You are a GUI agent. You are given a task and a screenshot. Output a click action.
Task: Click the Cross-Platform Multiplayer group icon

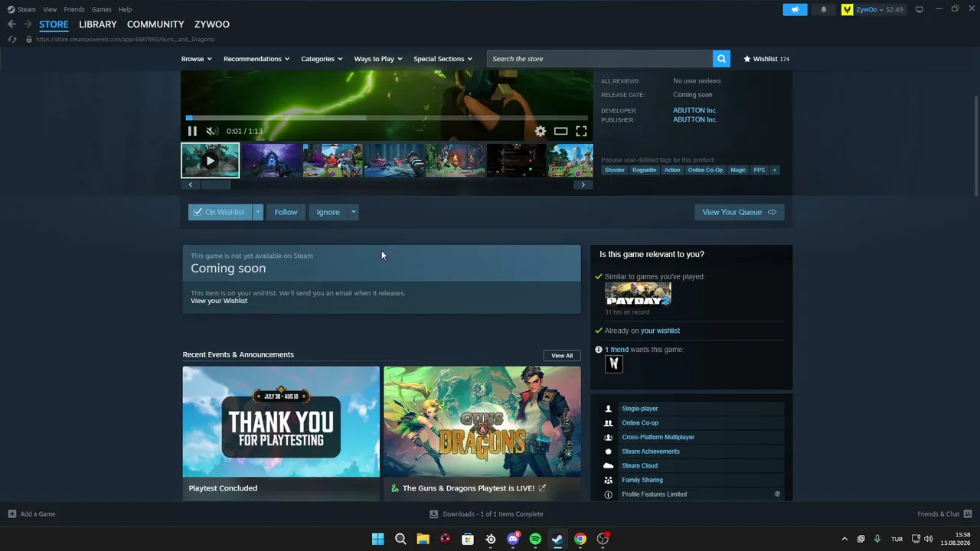[x=609, y=437]
